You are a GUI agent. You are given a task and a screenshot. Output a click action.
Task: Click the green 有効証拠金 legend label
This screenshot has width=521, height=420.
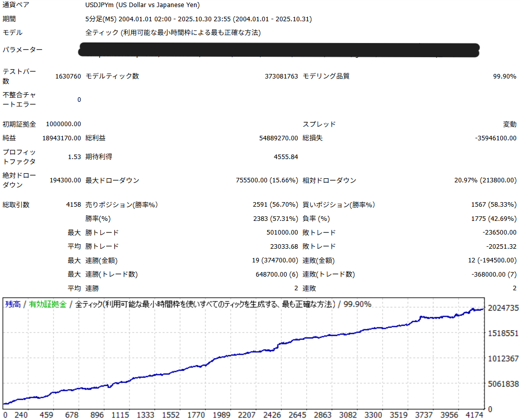(x=48, y=304)
